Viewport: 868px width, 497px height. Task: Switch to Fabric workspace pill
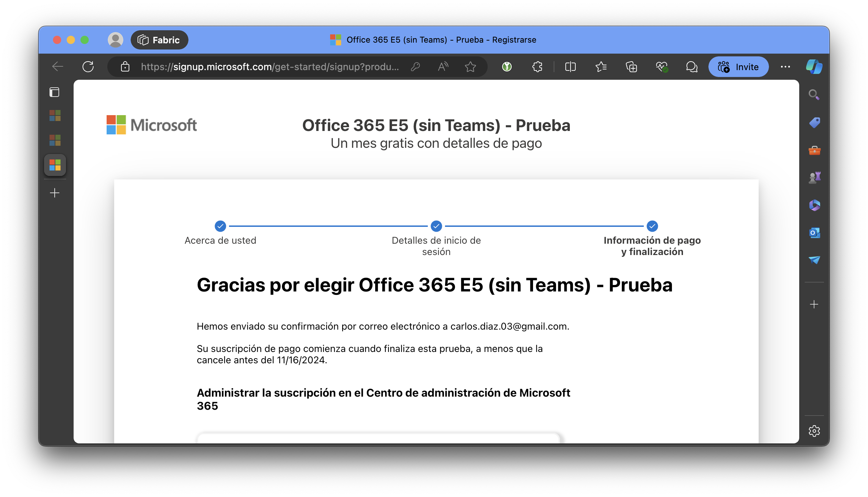pos(159,40)
